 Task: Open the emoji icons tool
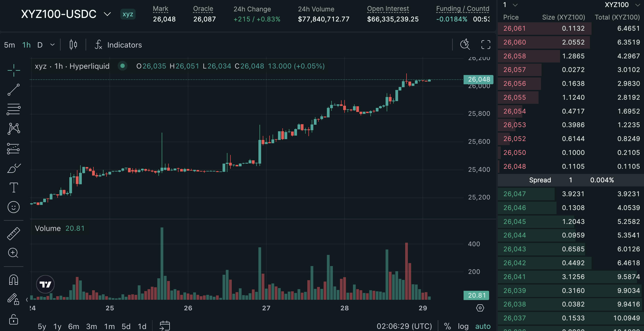click(x=14, y=207)
